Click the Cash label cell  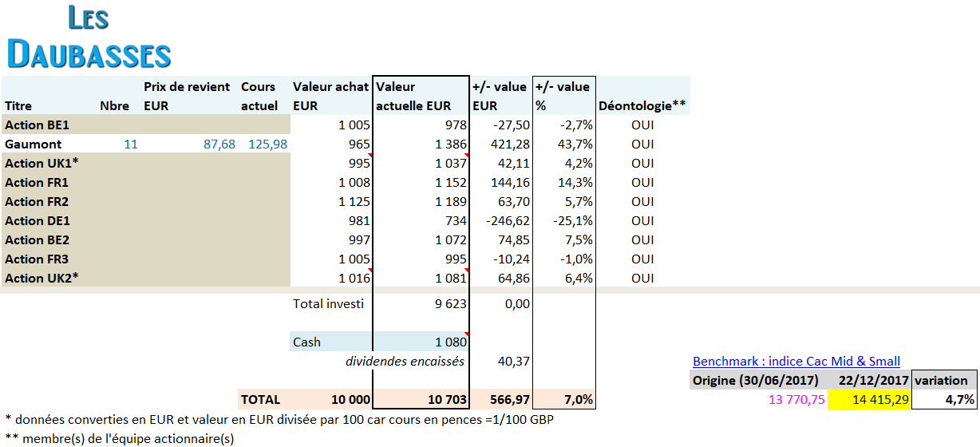click(307, 342)
